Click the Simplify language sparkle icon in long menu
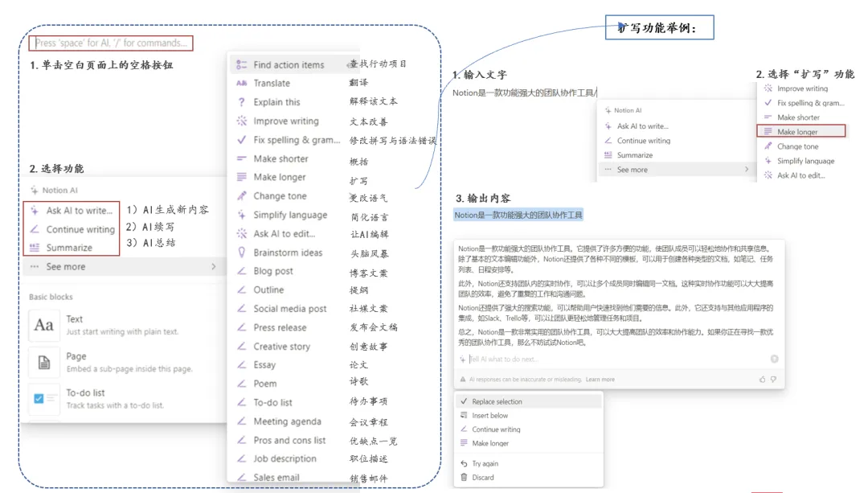 [x=241, y=215]
